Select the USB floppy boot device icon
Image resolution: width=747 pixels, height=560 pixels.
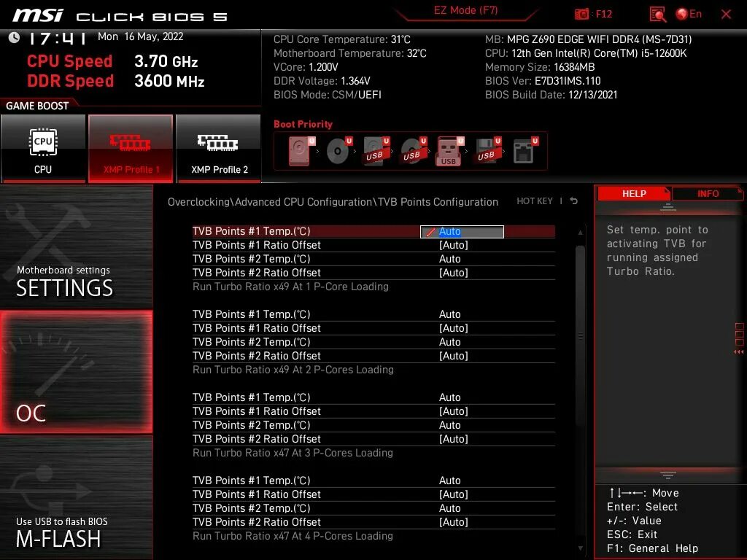487,152
